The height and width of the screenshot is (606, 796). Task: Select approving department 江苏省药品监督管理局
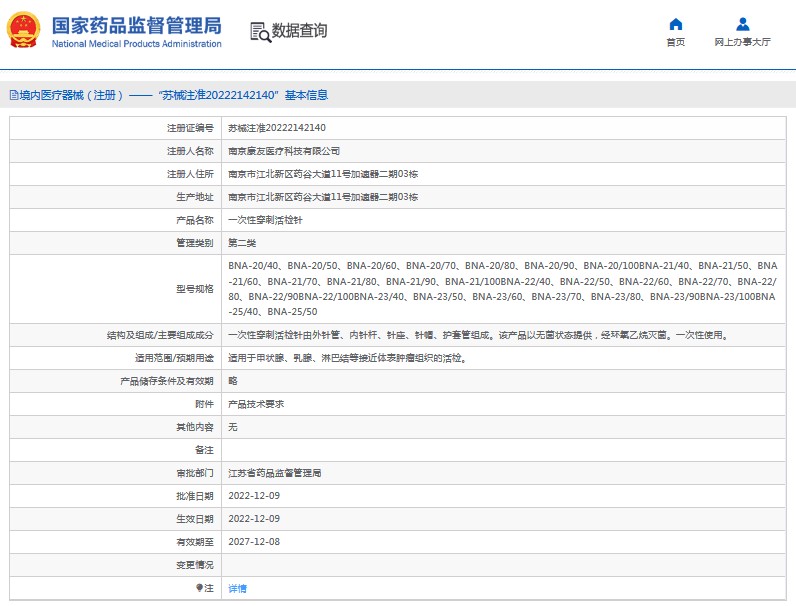tap(274, 473)
